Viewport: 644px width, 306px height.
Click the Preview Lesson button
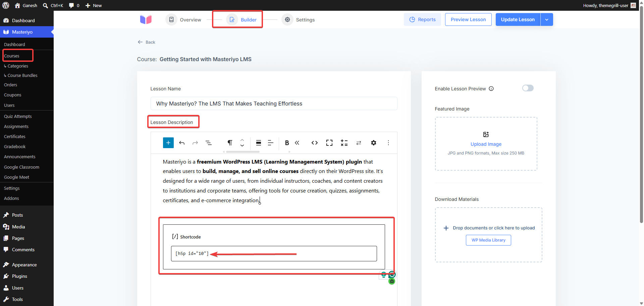click(x=468, y=19)
